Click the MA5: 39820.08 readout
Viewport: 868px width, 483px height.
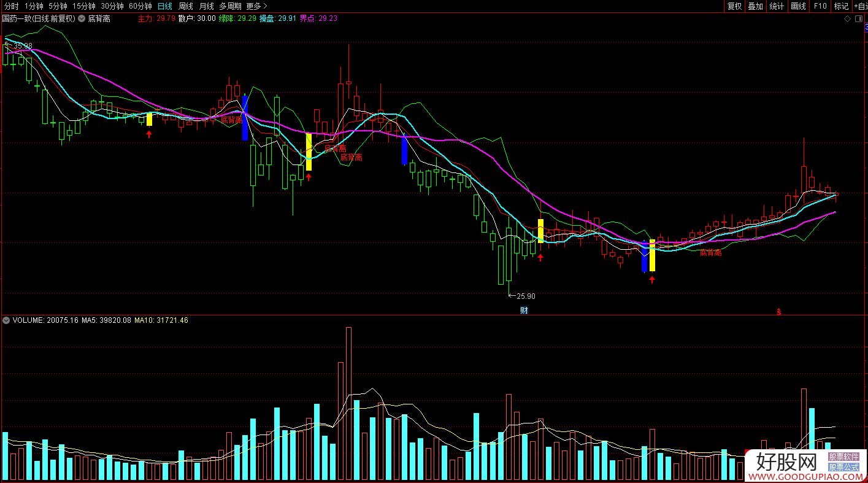click(107, 320)
